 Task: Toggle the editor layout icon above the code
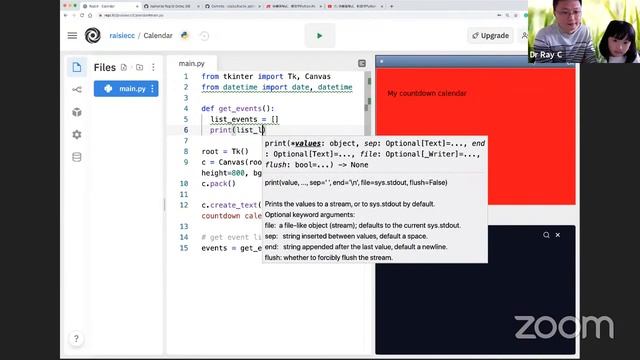click(x=362, y=63)
